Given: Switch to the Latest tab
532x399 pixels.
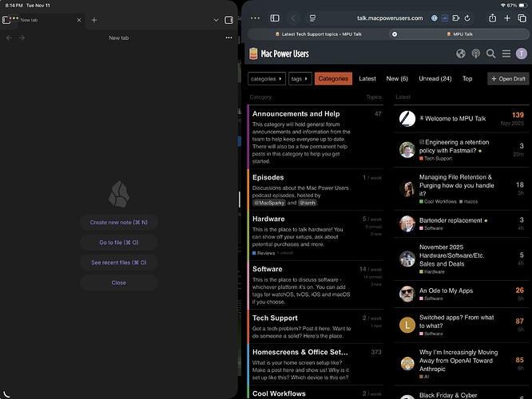Looking at the screenshot, I should click(x=367, y=78).
